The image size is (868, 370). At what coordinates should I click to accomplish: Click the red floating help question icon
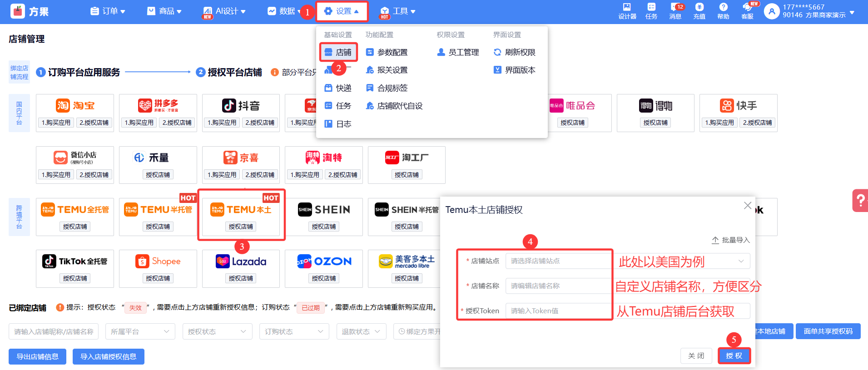(860, 200)
